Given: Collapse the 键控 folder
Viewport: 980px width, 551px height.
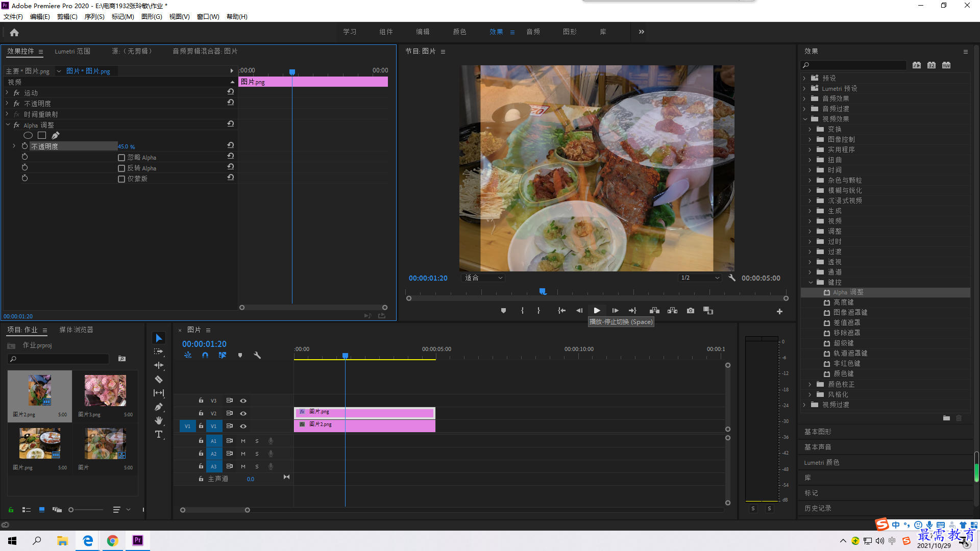Looking at the screenshot, I should point(811,282).
